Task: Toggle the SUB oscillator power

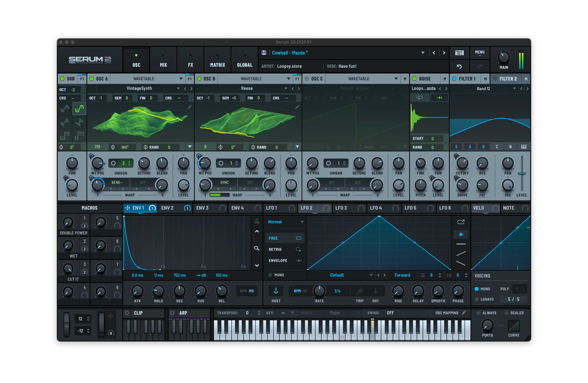Action: pos(62,79)
